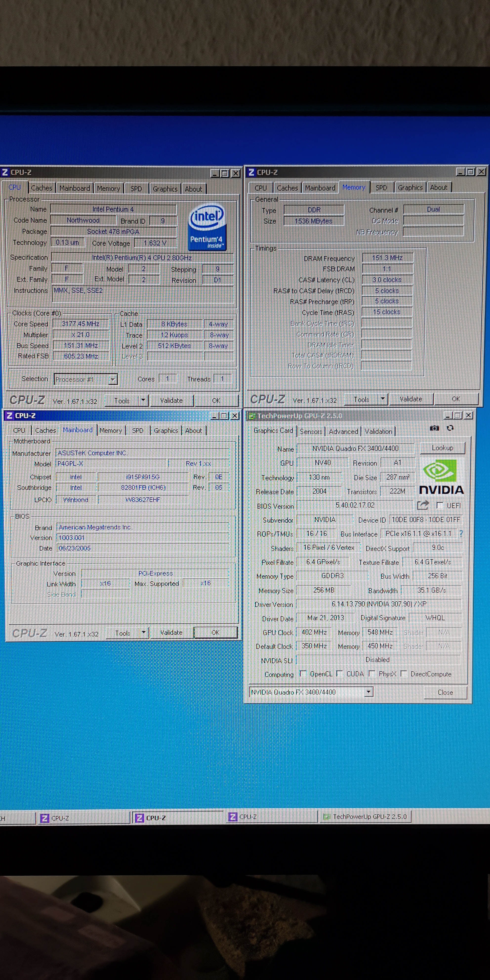Open Tools dropdown arrow in Memory window

383,399
